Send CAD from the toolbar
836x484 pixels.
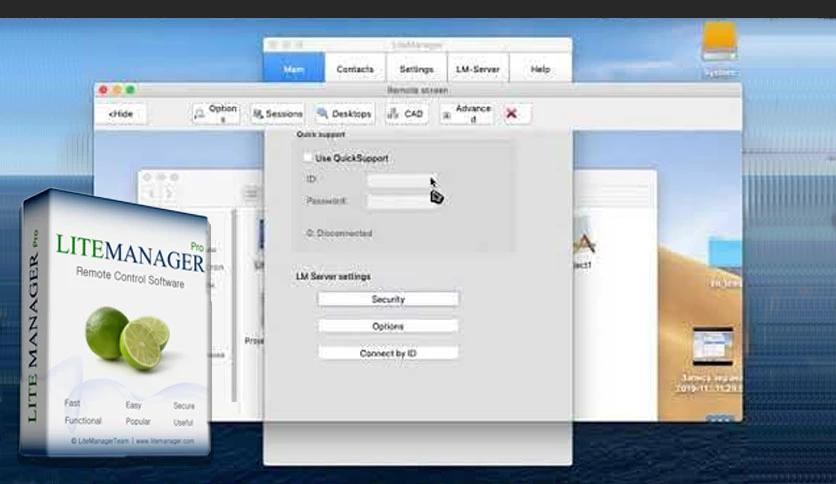(x=406, y=114)
